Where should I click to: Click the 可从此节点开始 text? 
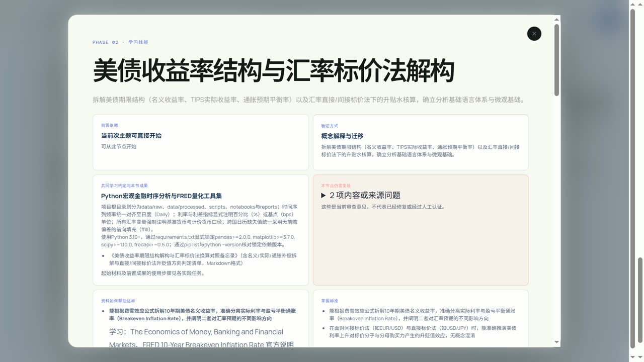pyautogui.click(x=119, y=147)
